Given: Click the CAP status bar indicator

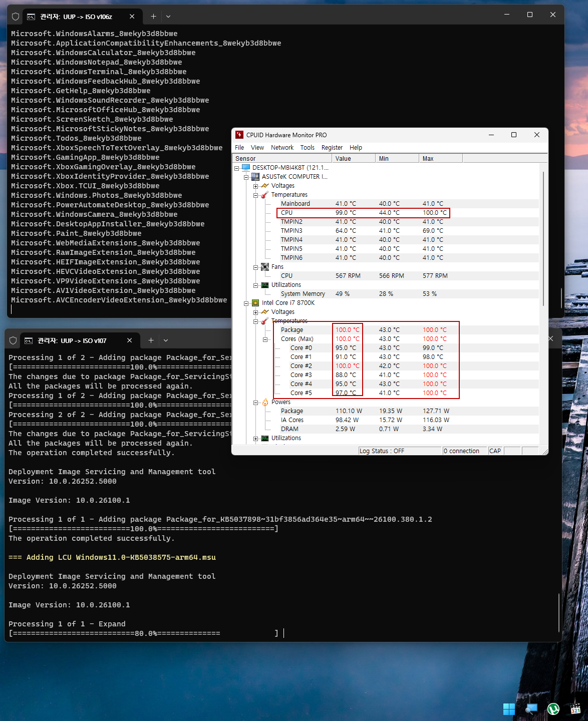Looking at the screenshot, I should [x=495, y=451].
